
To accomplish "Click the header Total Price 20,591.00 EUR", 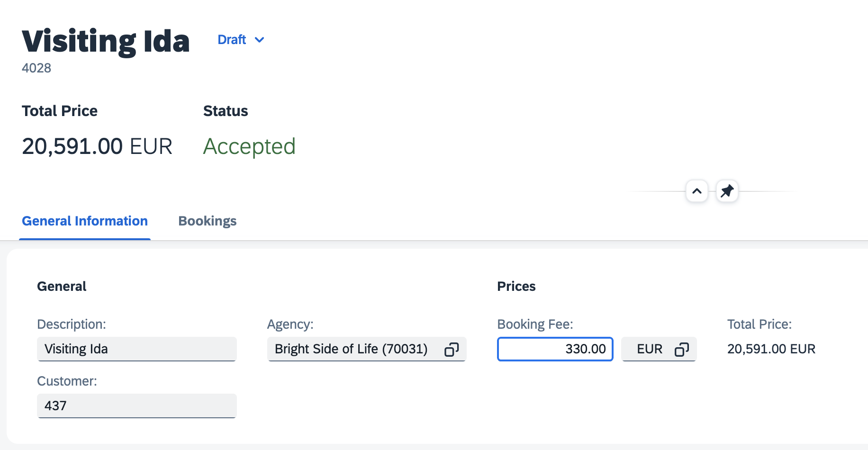I will (97, 146).
